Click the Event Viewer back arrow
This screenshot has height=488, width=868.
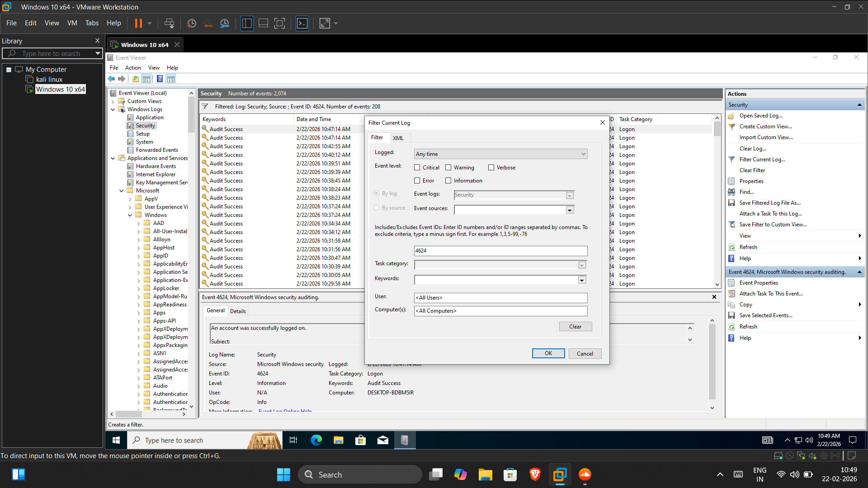coord(111,79)
